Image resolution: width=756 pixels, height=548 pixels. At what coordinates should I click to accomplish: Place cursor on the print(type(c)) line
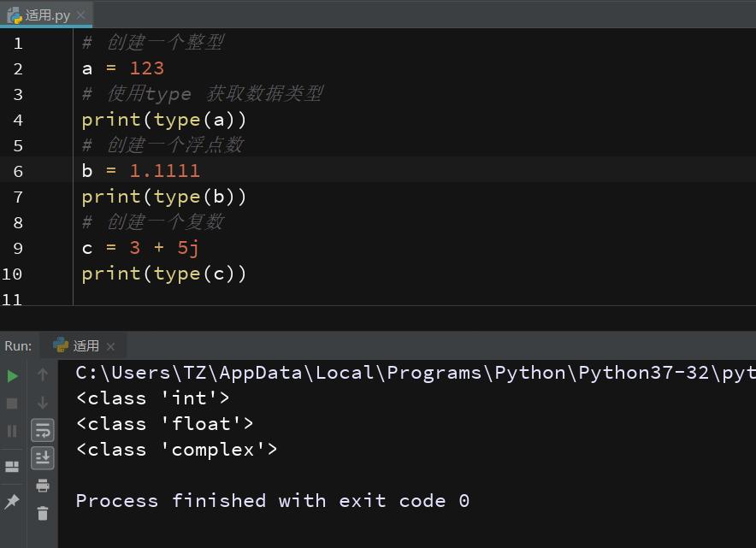pos(164,274)
